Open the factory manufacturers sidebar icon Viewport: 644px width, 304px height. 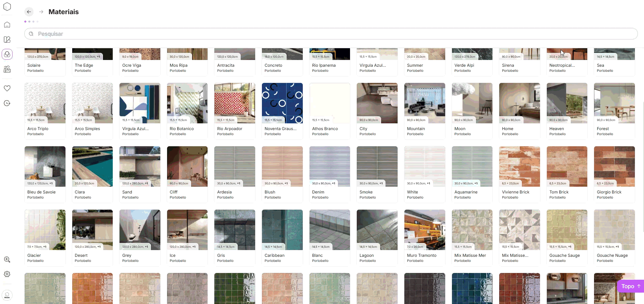[7, 69]
